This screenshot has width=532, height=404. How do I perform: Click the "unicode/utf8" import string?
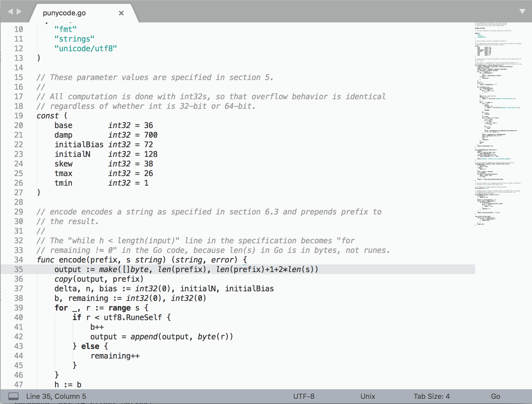(85, 49)
